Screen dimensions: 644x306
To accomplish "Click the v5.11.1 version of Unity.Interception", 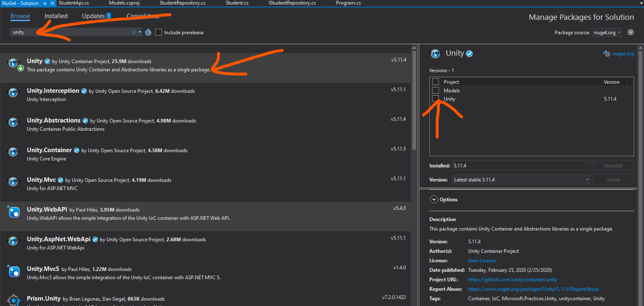I will tap(398, 89).
